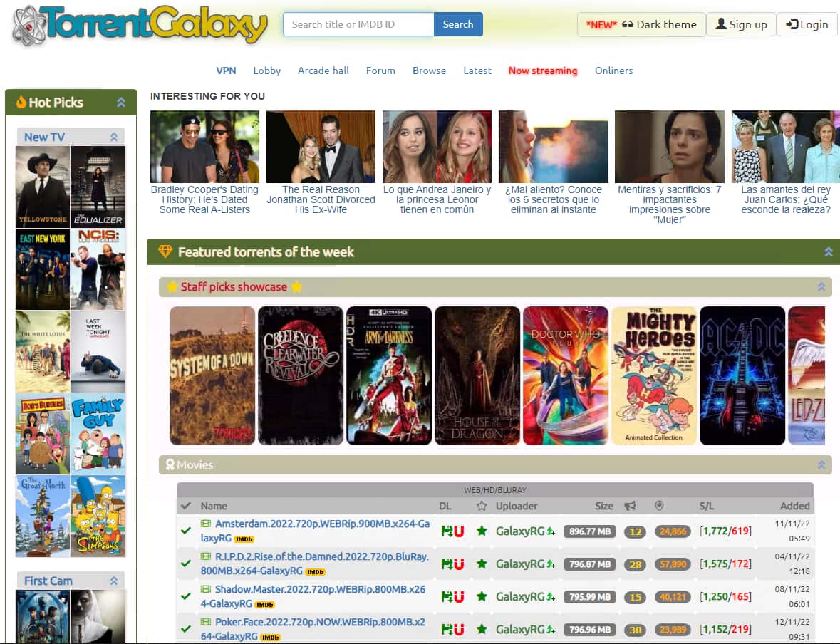Click the diamond icon in Featured torrents header
Viewport: 840px width, 644px height.
tap(165, 251)
